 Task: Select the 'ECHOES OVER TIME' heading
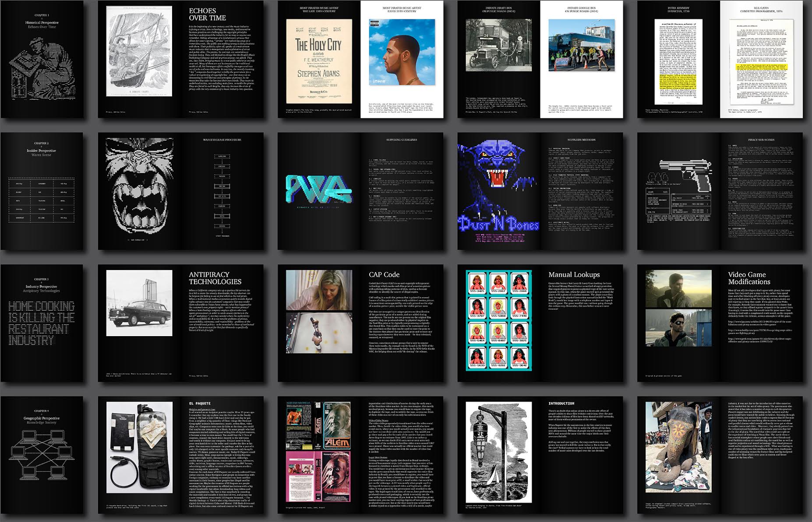[207, 14]
